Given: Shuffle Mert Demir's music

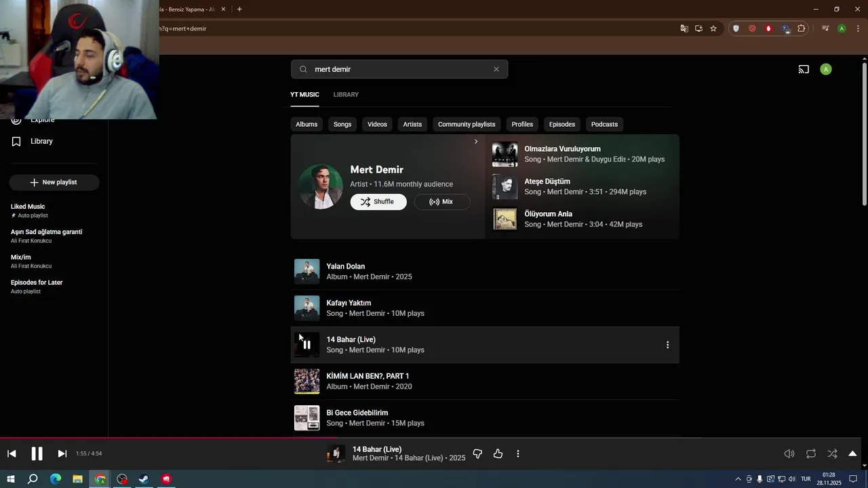Looking at the screenshot, I should [x=378, y=201].
